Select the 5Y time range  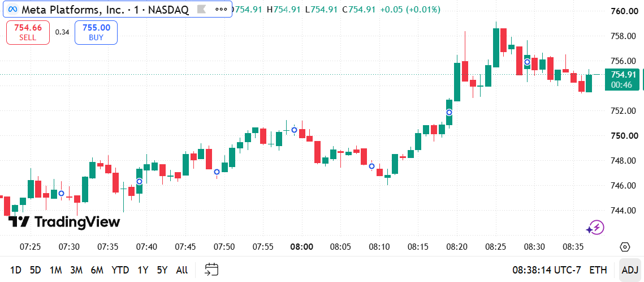click(x=162, y=270)
